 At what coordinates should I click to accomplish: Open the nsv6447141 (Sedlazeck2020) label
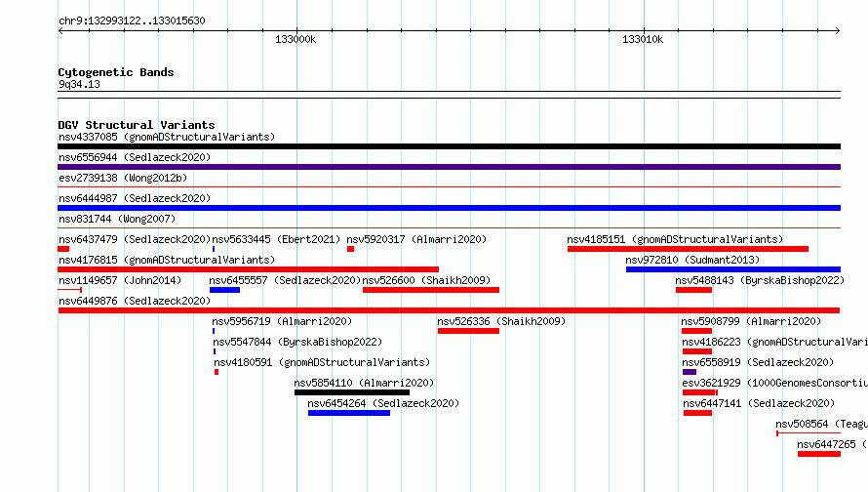click(759, 403)
